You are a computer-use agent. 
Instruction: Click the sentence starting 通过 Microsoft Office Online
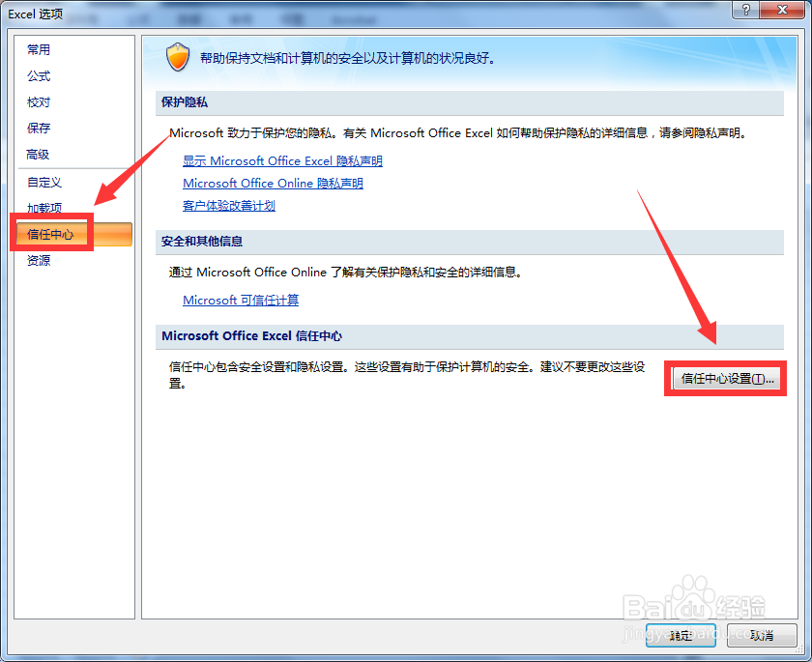pos(345,273)
